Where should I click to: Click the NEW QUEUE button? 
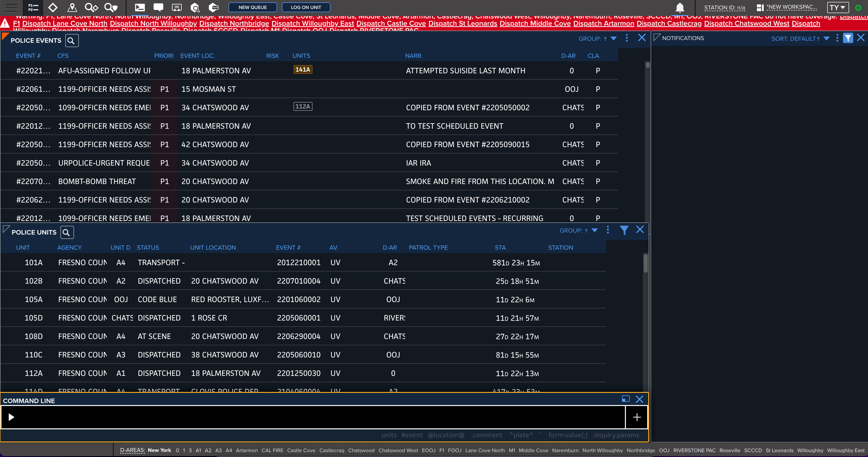coord(252,7)
